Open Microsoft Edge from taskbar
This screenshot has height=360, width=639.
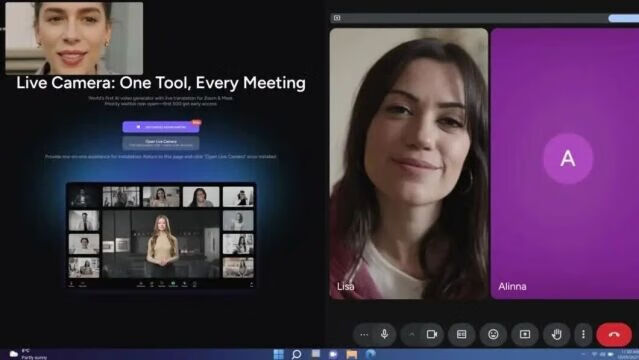click(x=370, y=354)
